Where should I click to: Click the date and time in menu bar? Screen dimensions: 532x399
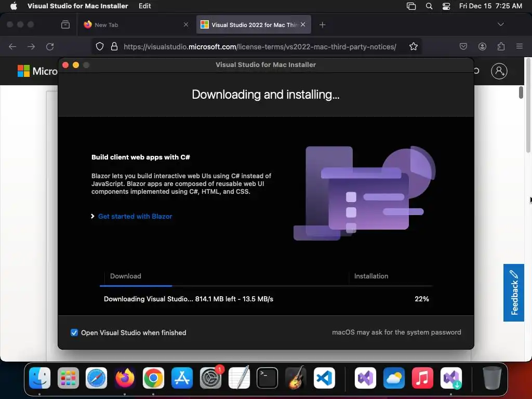[x=490, y=6]
